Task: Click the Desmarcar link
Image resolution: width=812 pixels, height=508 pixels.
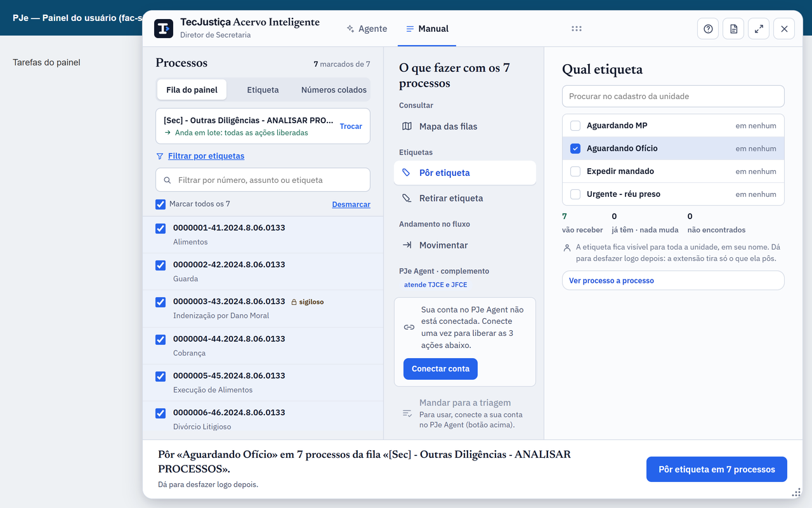Action: coord(351,204)
